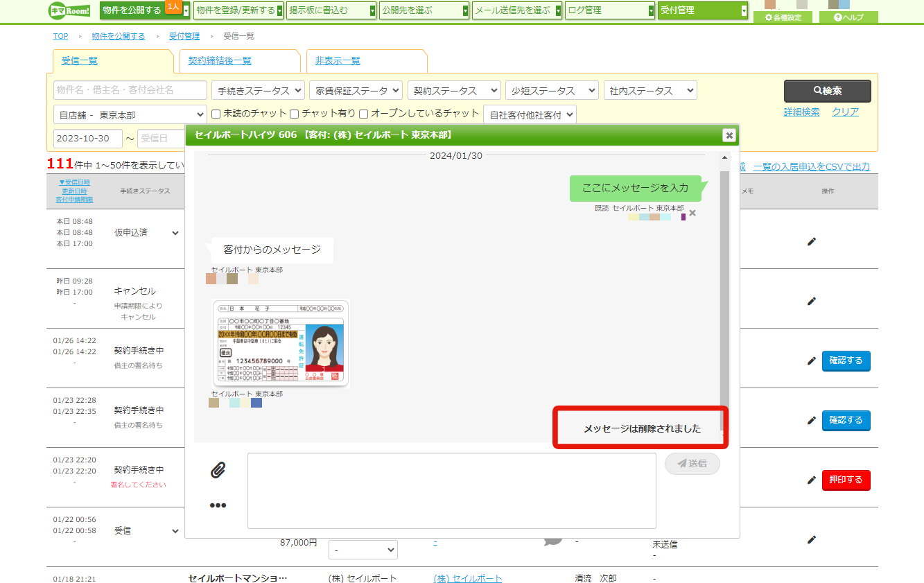Image resolution: width=924 pixels, height=583 pixels.
Task: Close the セイルボートハイツ 606 chat dialog
Action: coord(729,135)
